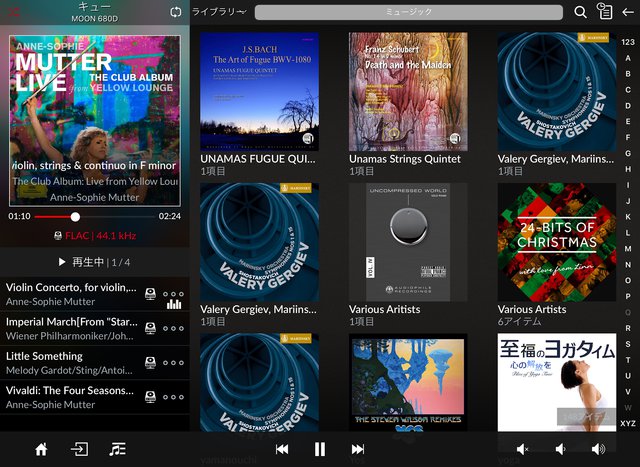
Task: Select the ミュージック tab in top bar
Action: pos(408,12)
